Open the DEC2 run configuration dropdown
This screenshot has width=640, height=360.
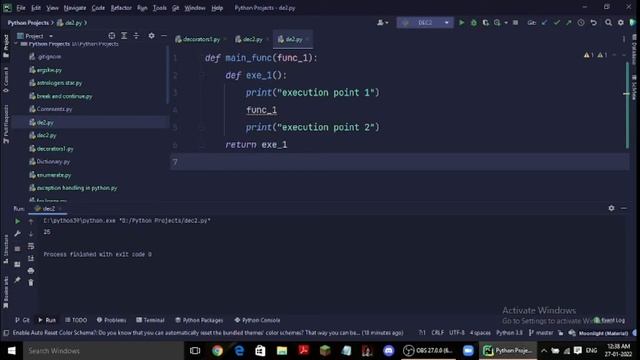coord(424,22)
